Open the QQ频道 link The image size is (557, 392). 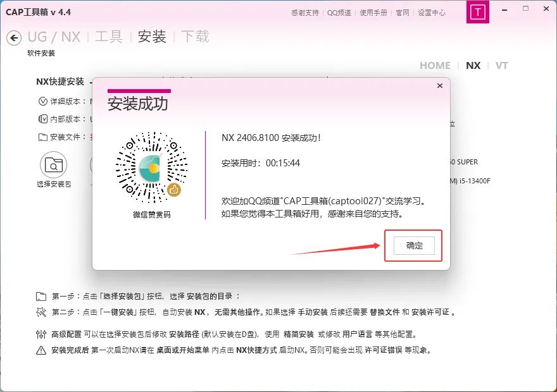(339, 13)
